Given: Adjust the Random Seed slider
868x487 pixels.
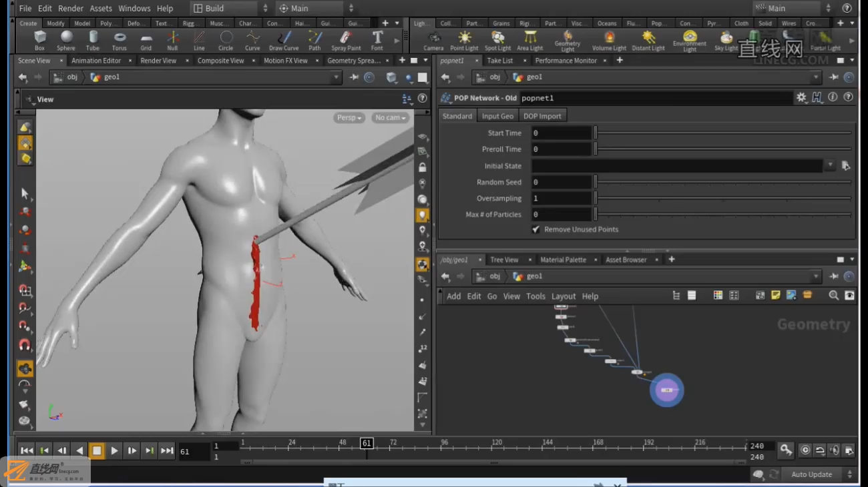Looking at the screenshot, I should click(x=724, y=181).
